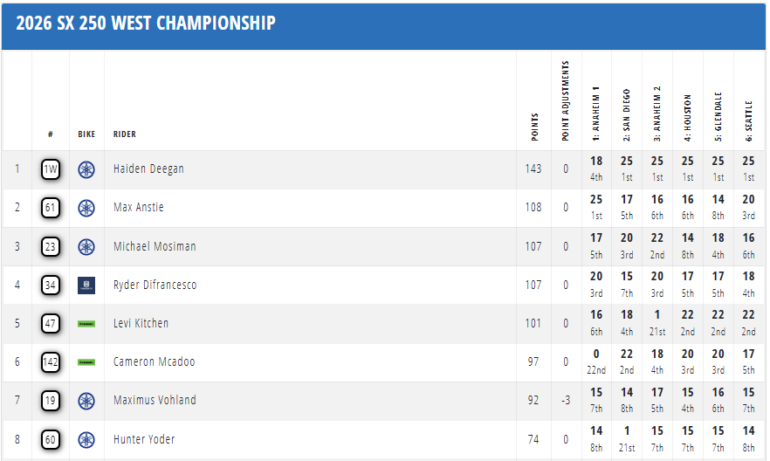Viewport: 770px width, 461px height.
Task: Click Ryder Difrancesco's Husqvarna bike logo
Action: (87, 285)
